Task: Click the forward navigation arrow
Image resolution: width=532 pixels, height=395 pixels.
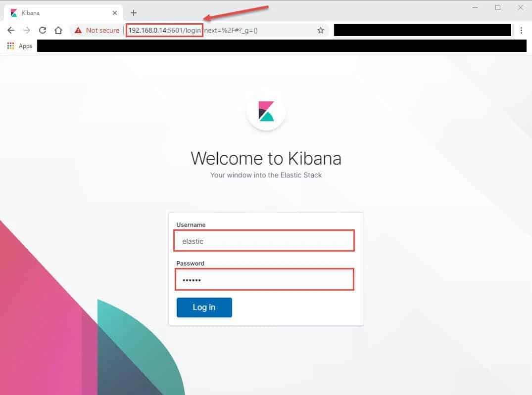Action: (27, 30)
